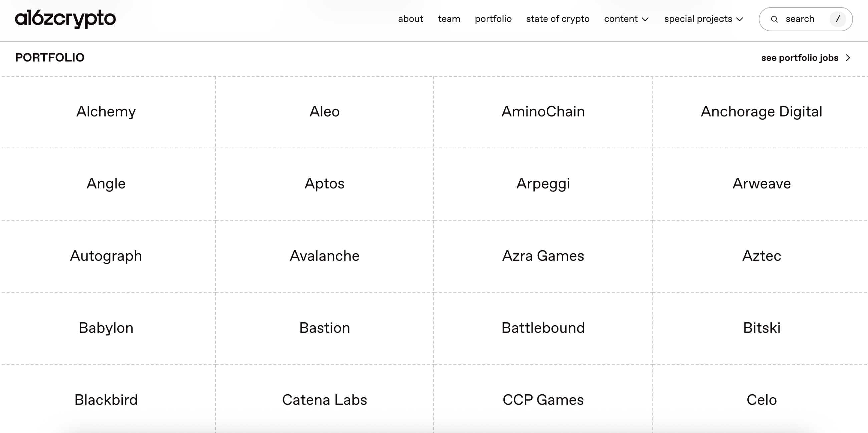Open the about page

tap(410, 19)
